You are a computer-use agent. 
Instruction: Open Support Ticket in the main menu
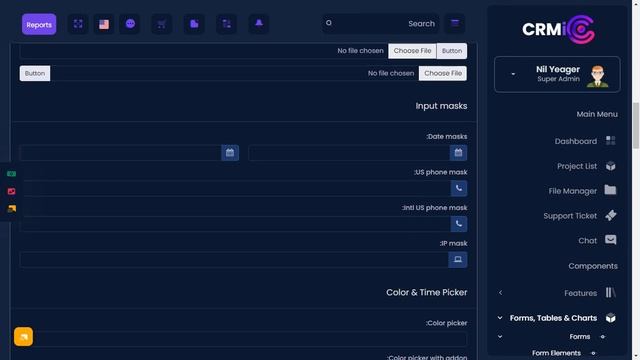[570, 216]
